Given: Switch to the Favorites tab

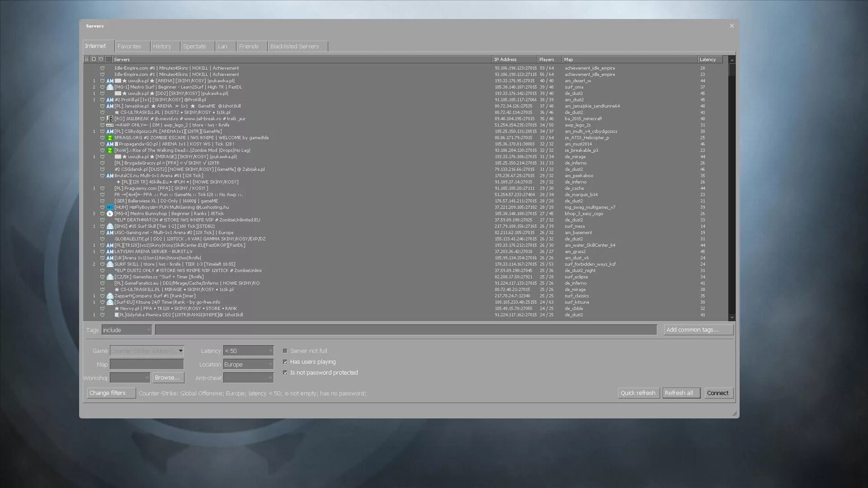Looking at the screenshot, I should pyautogui.click(x=129, y=46).
